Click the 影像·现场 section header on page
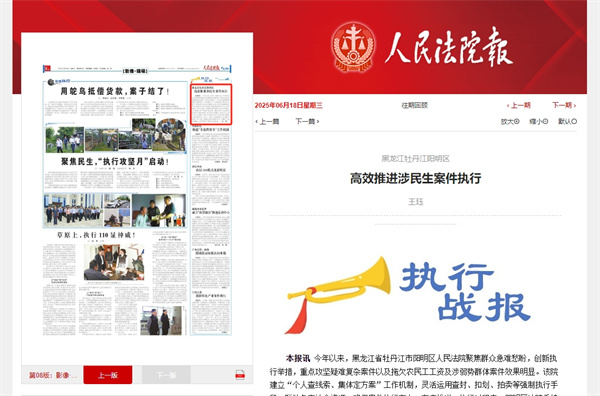Screen dimensions: 600x396 135,71
